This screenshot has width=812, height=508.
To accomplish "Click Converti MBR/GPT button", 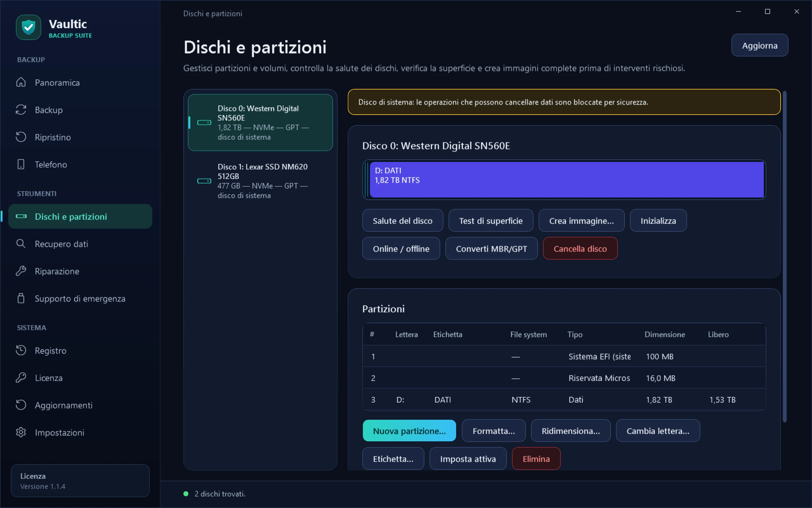I will 491,248.
